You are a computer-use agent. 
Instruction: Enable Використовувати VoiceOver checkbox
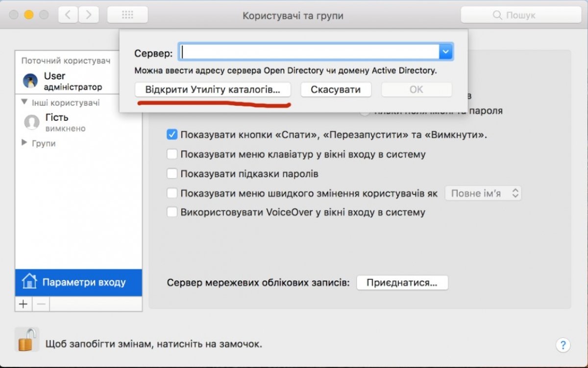(x=171, y=212)
